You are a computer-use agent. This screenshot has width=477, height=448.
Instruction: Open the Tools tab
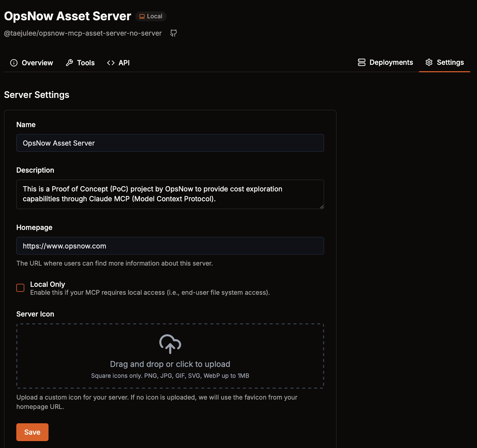[80, 63]
